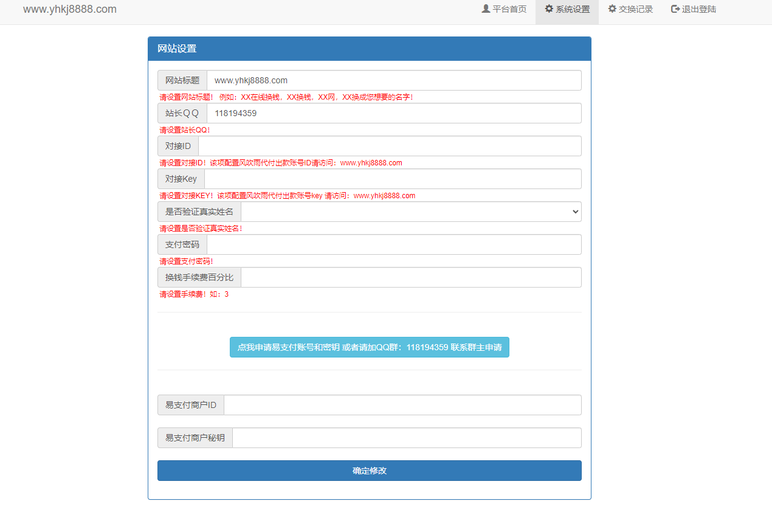Click the red hint starting 请设置网站标题！
Viewport: 772px width, 532px height.
click(x=286, y=97)
